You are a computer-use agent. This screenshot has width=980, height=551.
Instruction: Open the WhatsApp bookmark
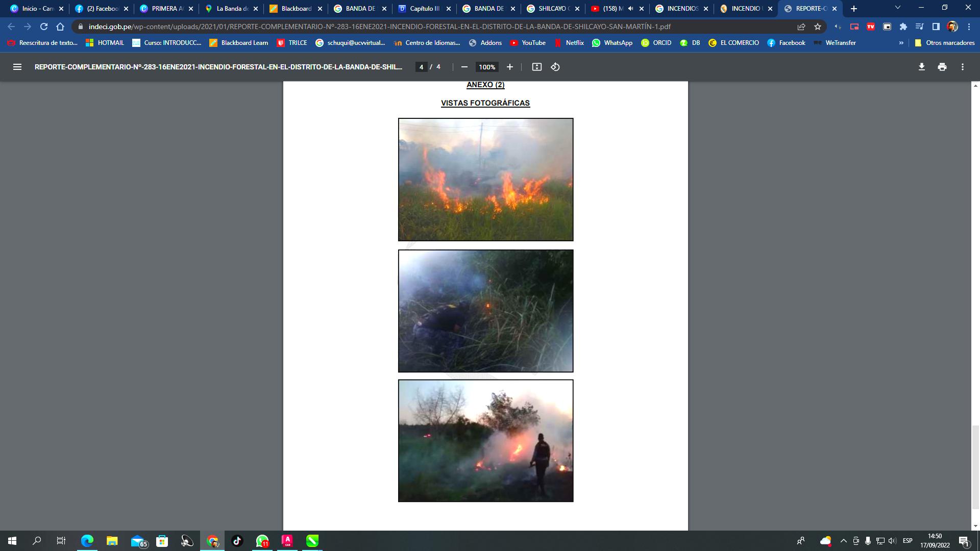(612, 43)
